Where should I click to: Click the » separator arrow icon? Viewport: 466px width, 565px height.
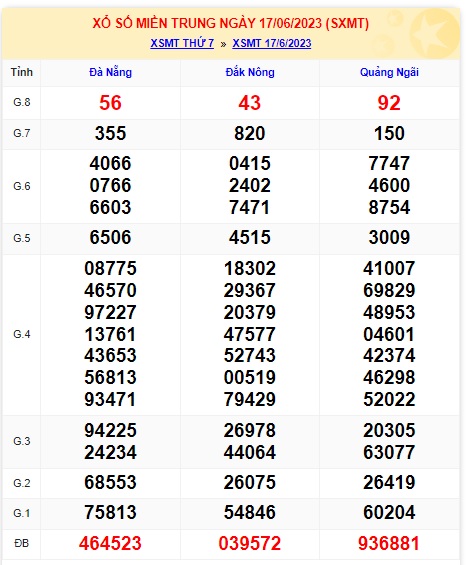point(223,44)
